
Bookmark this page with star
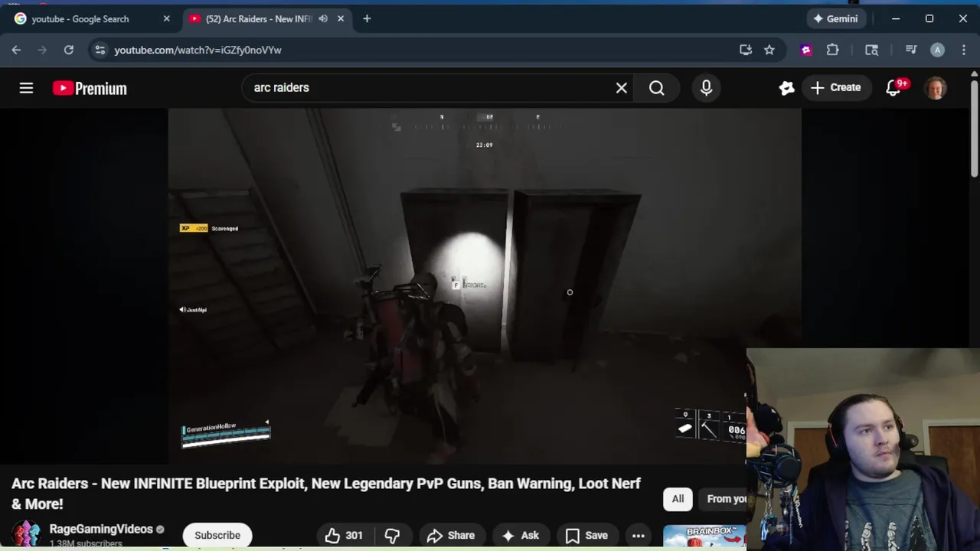click(x=769, y=50)
